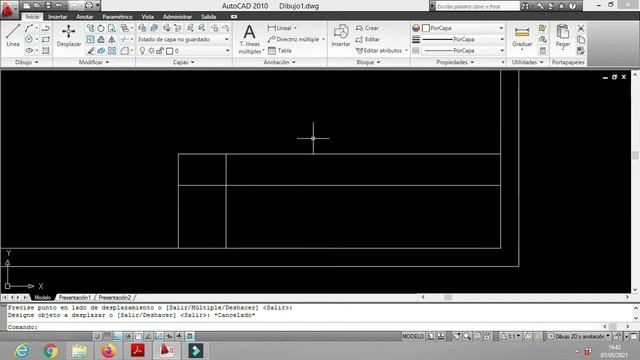Expand the Capas panel
This screenshot has width=640, height=360.
click(184, 62)
